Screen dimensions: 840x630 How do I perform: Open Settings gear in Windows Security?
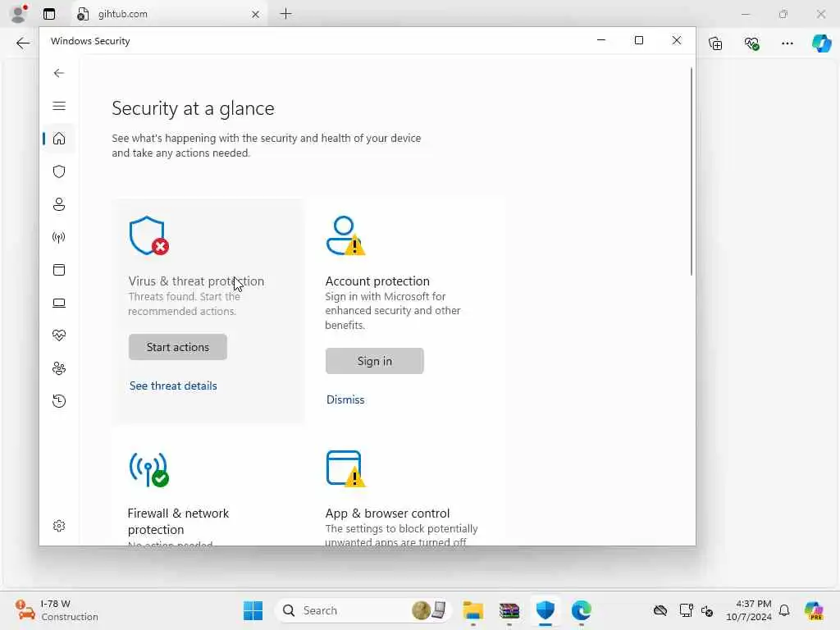[59, 526]
